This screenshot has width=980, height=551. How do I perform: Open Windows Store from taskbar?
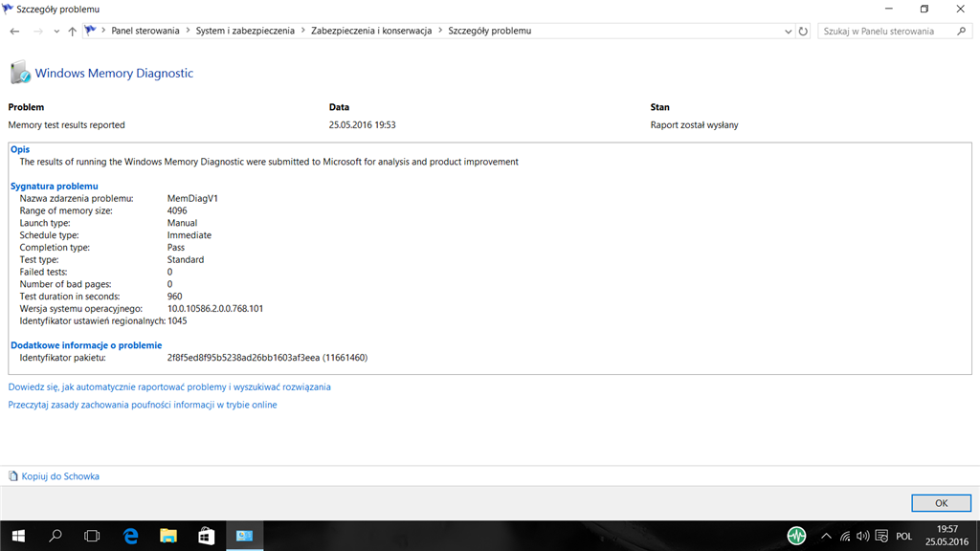click(207, 536)
